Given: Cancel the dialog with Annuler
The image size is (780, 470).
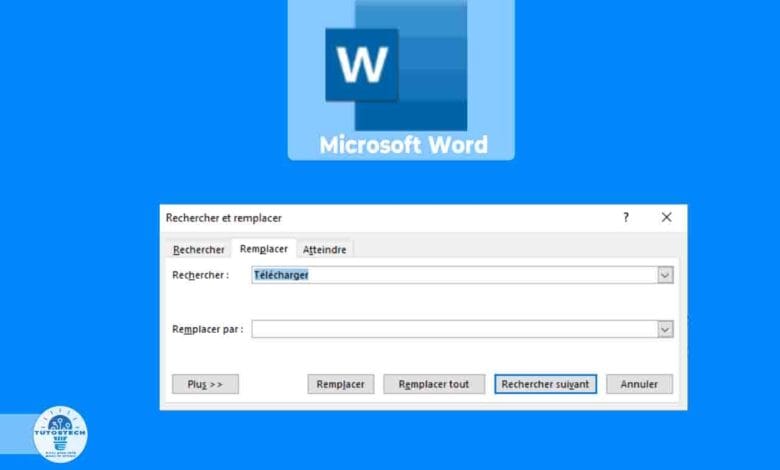Looking at the screenshot, I should click(639, 384).
